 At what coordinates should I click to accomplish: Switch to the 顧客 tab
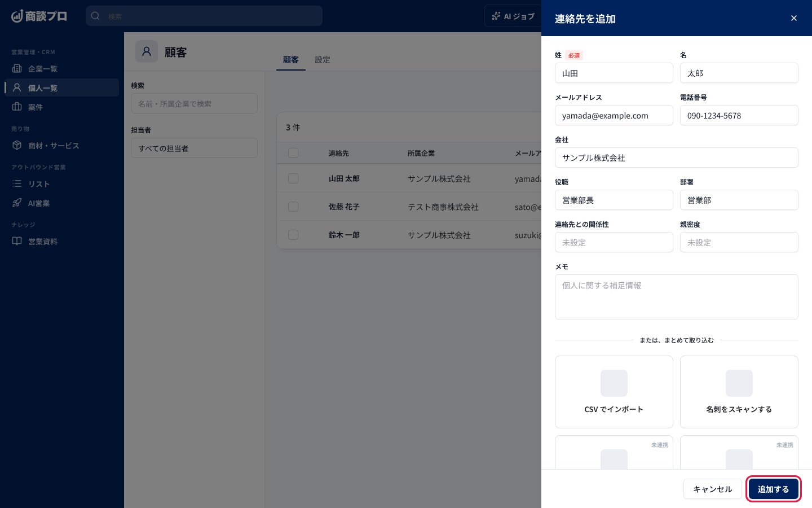tap(291, 60)
